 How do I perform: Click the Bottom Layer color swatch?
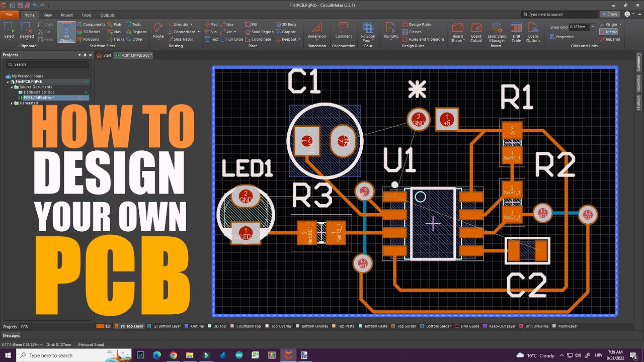[150, 326]
